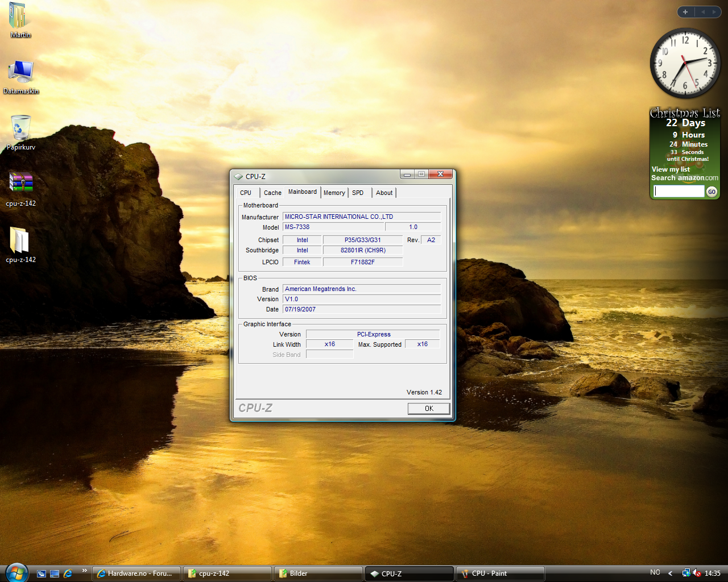Click the empty Side Band field

click(x=330, y=354)
